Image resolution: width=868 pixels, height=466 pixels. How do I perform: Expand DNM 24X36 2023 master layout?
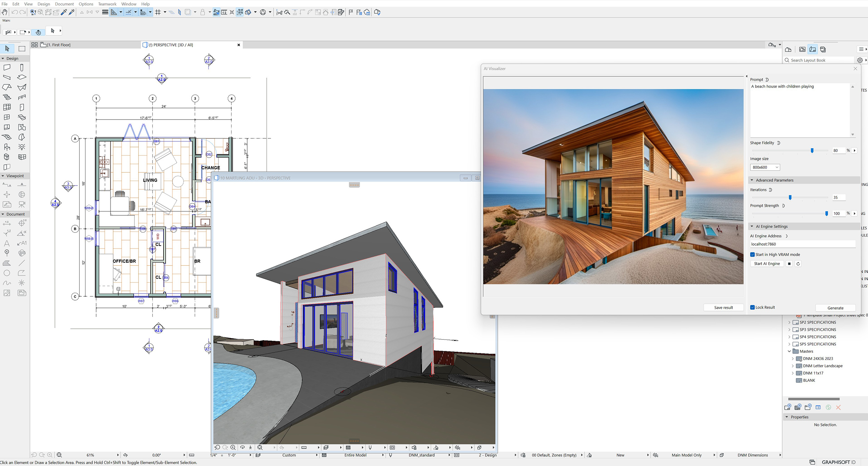tap(793, 359)
